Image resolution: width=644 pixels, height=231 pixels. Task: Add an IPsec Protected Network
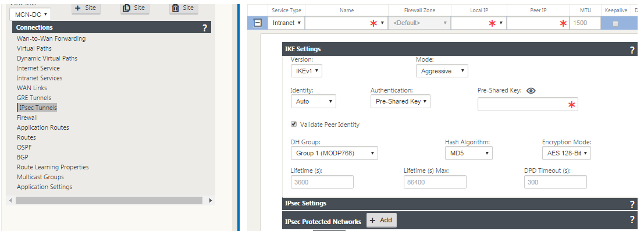click(381, 221)
